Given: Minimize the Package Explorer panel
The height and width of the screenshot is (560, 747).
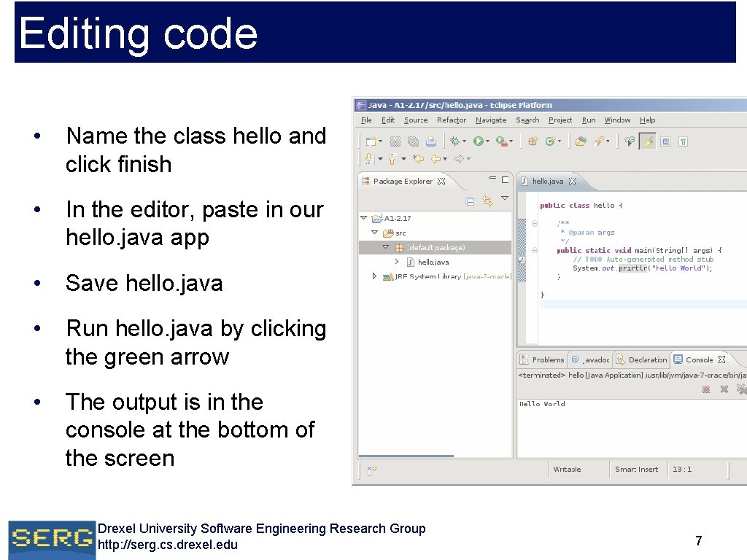Looking at the screenshot, I should coord(492,178).
